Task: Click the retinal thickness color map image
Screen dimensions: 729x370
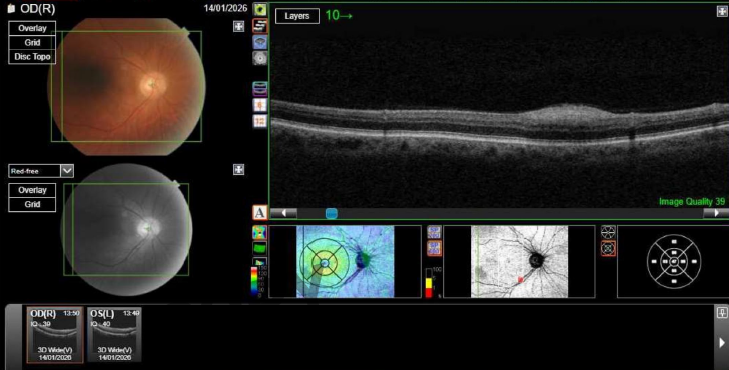Action: (345, 262)
